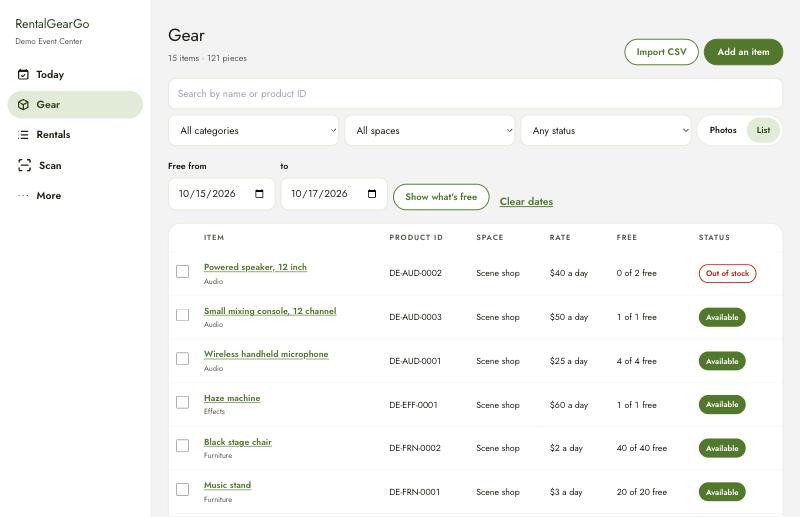Click the to date field 10/17/2026
This screenshot has width=800, height=517.
tap(334, 194)
